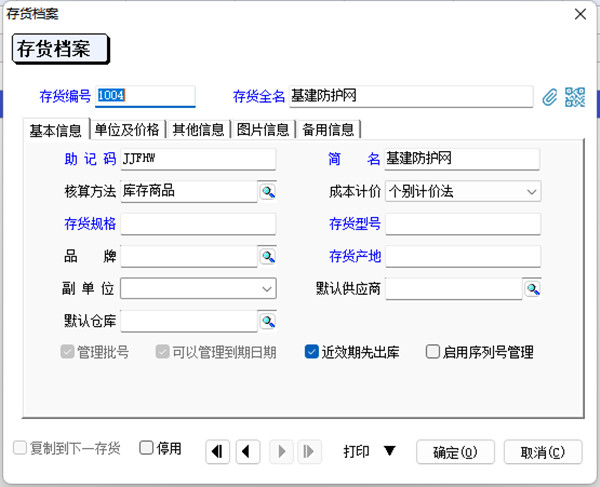Viewport: 600px width, 487px height.
Task: Toggle 管理批号 checkbox
Action: [67, 351]
